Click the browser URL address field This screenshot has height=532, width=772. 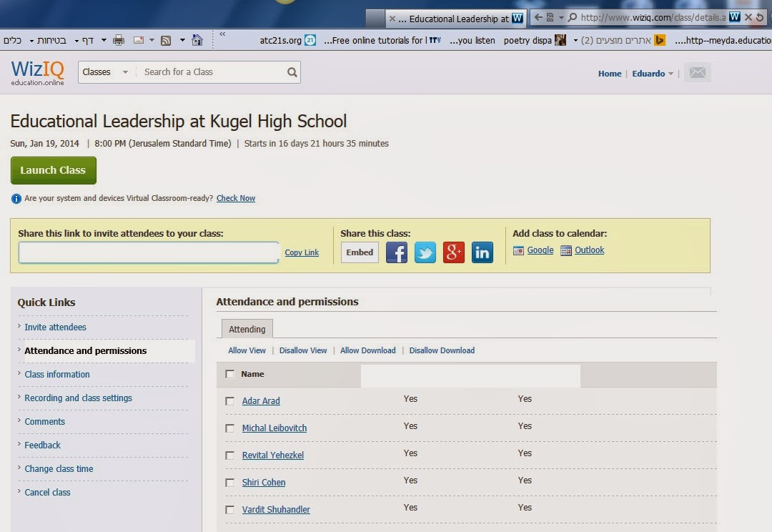pos(653,17)
